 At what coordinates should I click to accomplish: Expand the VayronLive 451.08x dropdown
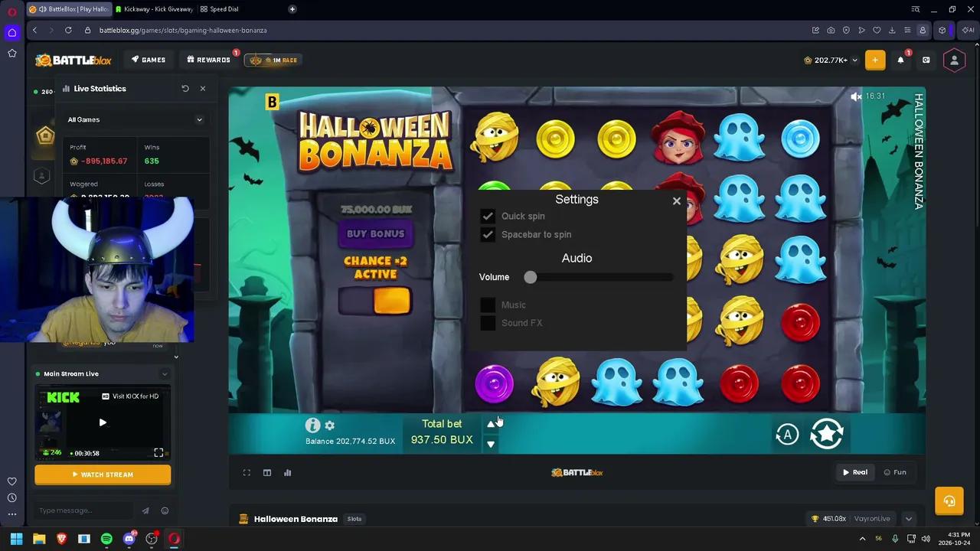(x=909, y=519)
